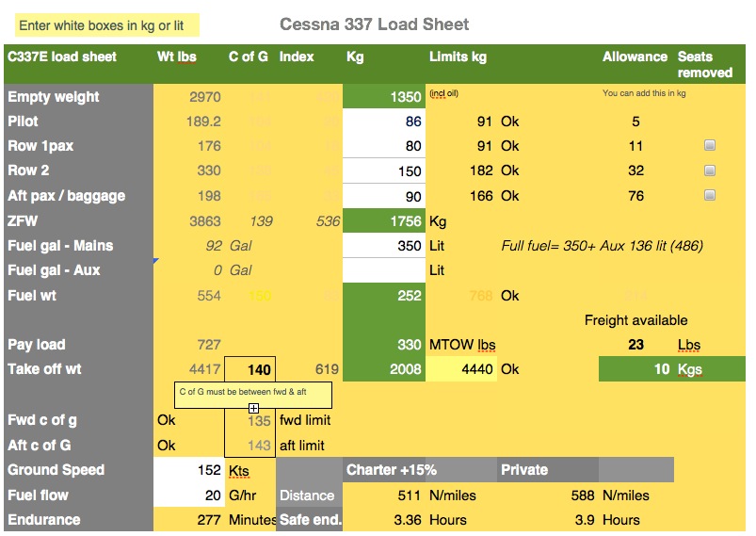The height and width of the screenshot is (536, 756).
Task: Select the aft limit value cell 143
Action: [249, 445]
